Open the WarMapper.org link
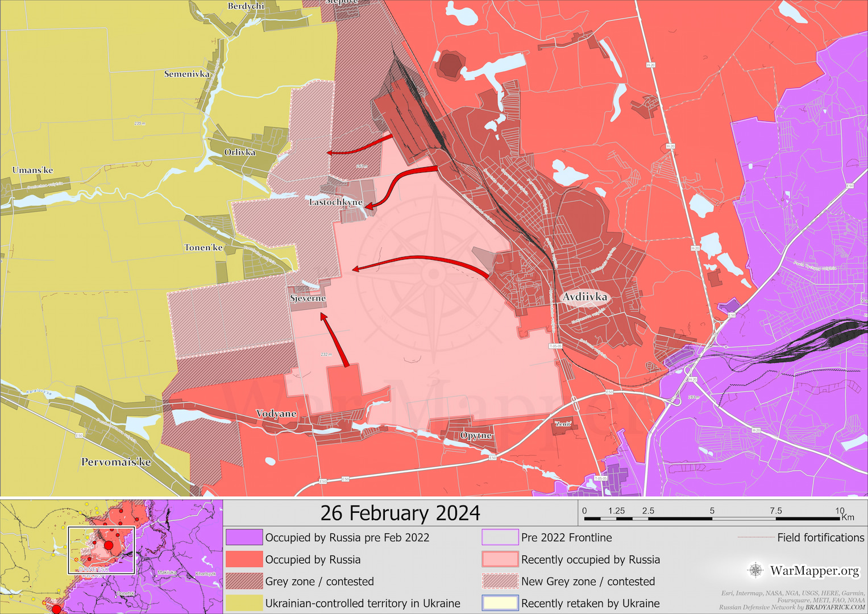 (x=814, y=570)
